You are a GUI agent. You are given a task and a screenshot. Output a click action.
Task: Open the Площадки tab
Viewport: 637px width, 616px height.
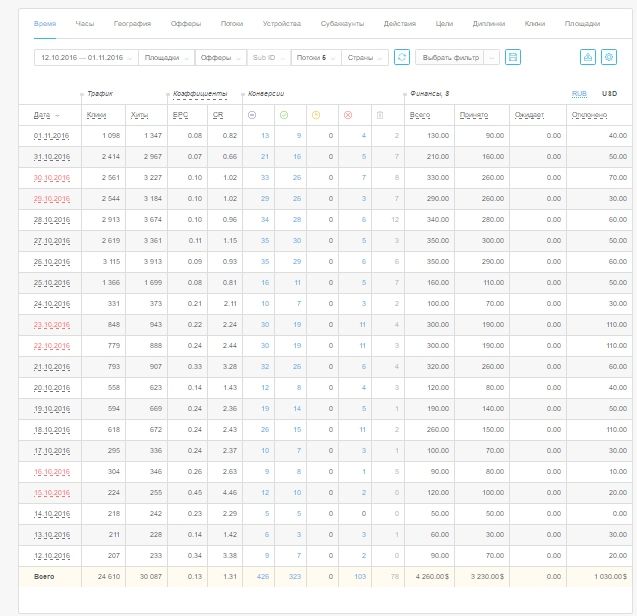coord(582,24)
